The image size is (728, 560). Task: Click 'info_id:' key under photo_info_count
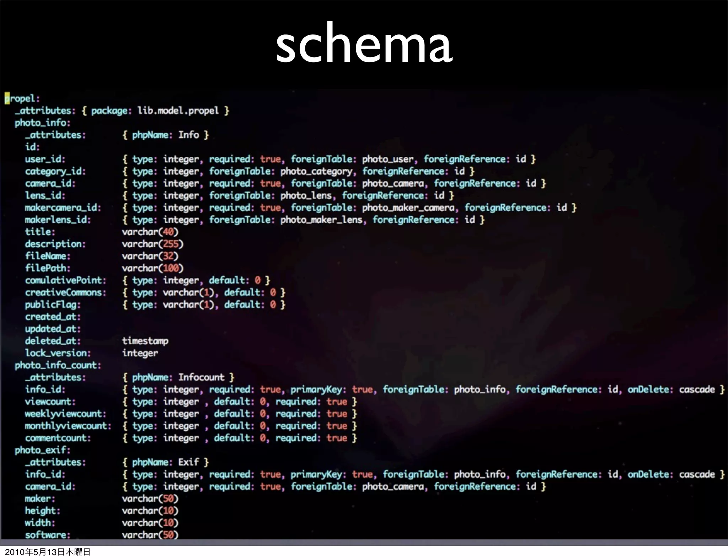(45, 389)
